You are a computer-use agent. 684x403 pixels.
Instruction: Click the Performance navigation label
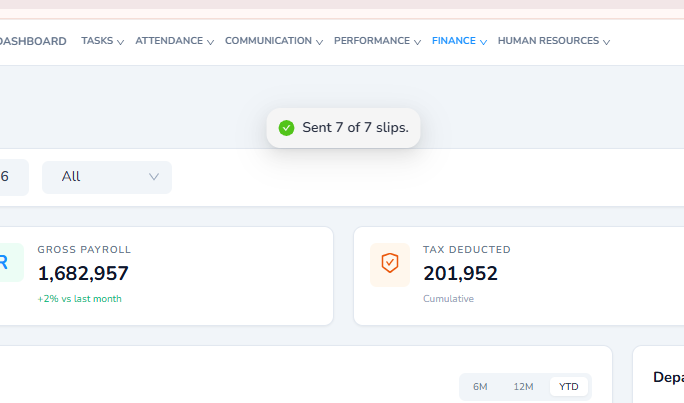[371, 41]
